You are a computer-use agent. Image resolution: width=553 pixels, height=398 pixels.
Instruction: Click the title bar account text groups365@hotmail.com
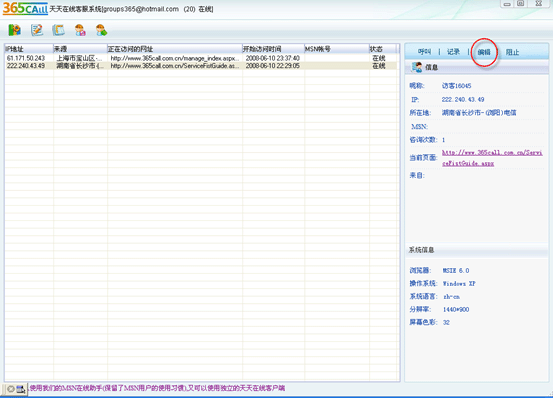[x=140, y=9]
